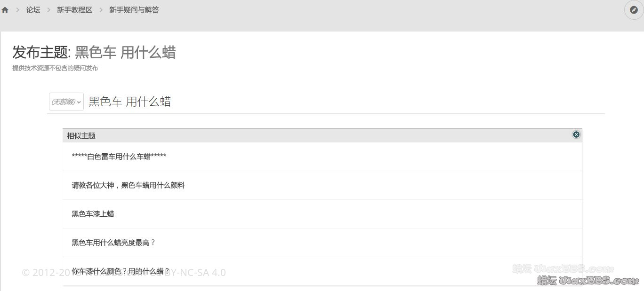Image resolution: width=644 pixels, height=291 pixels.
Task: Click the 相似主题 panel header
Action: click(81, 136)
